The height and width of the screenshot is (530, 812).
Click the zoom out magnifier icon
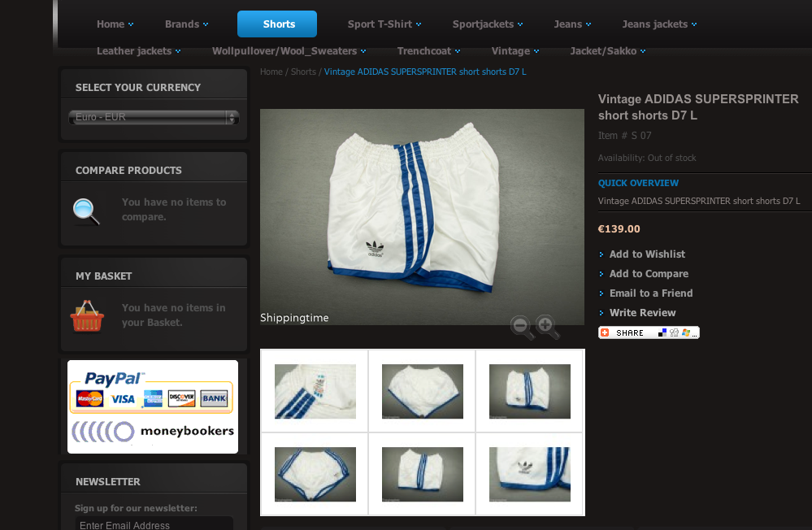522,327
